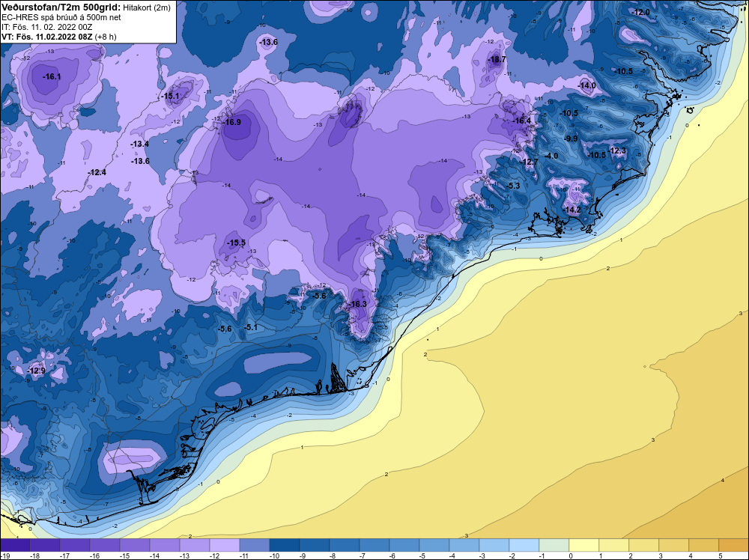
Task: Click the -12.3 temperature label
Action: 616,151
